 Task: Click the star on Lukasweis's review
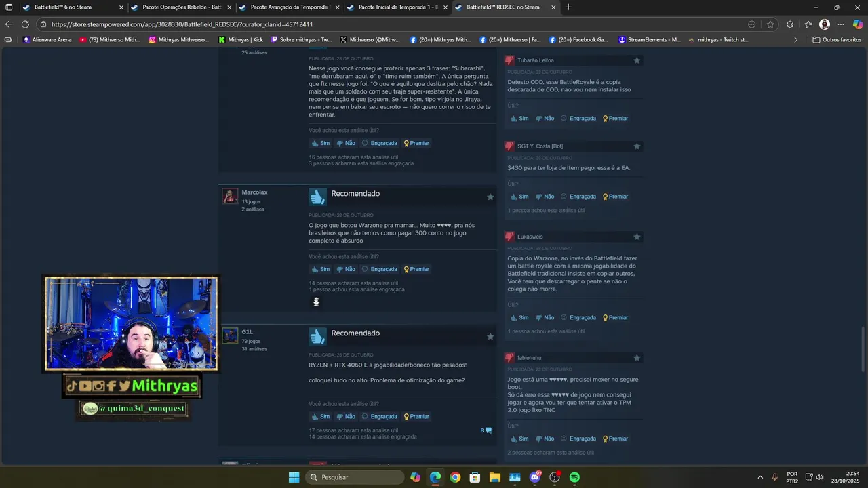[637, 237]
